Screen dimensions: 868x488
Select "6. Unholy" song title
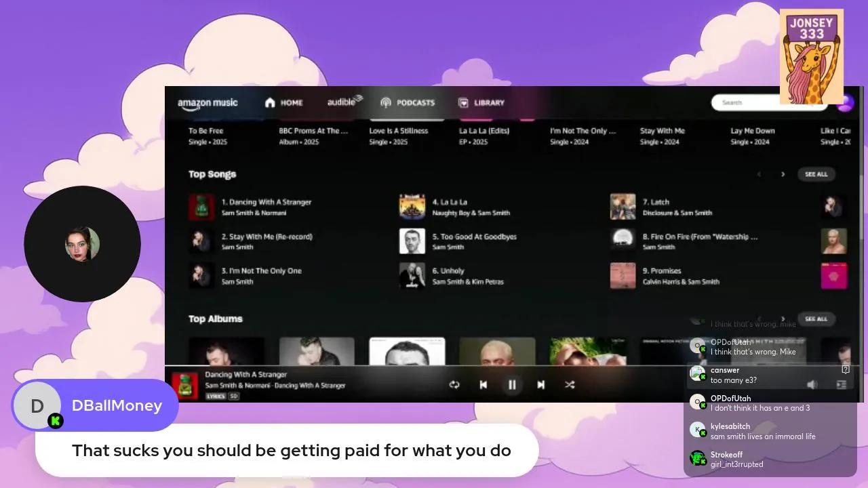pyautogui.click(x=448, y=270)
